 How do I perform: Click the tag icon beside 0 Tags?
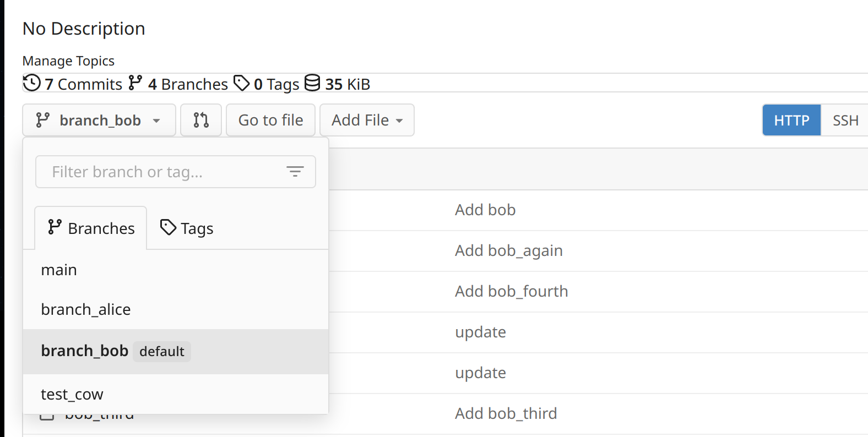point(241,83)
